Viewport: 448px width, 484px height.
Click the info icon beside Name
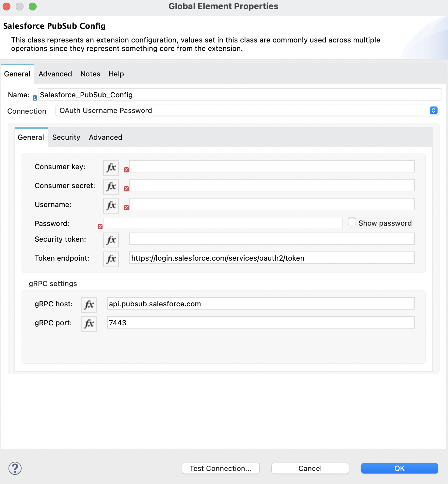click(34, 97)
